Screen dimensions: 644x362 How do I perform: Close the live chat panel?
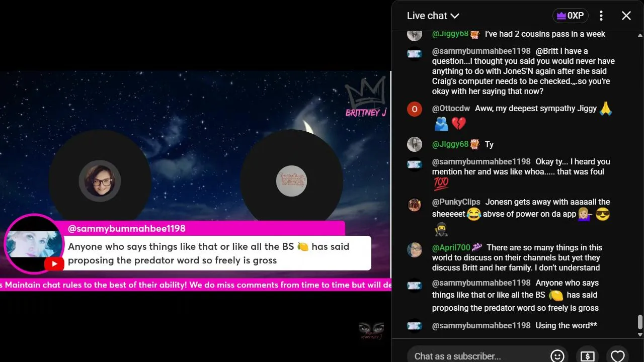pos(626,16)
